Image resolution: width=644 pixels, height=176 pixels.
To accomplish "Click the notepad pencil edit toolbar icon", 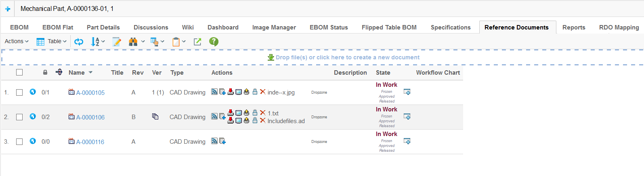I will coord(116,42).
